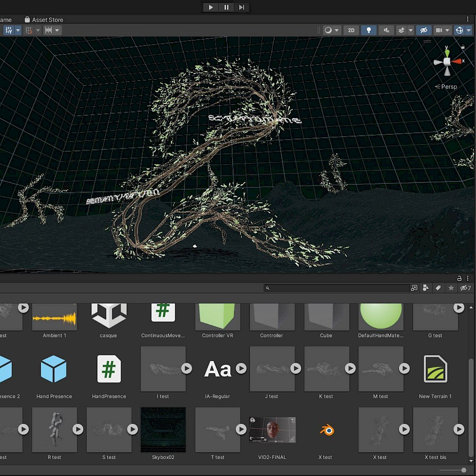Select the Hand Presence prefab cube icon
This screenshot has height=476, width=476.
coord(53,369)
